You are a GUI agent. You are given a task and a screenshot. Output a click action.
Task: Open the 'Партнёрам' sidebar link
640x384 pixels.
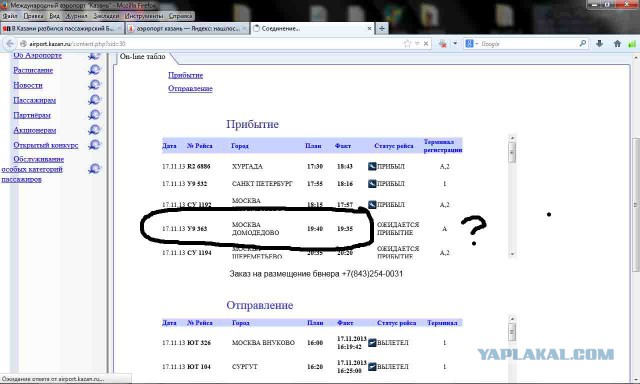(32, 115)
